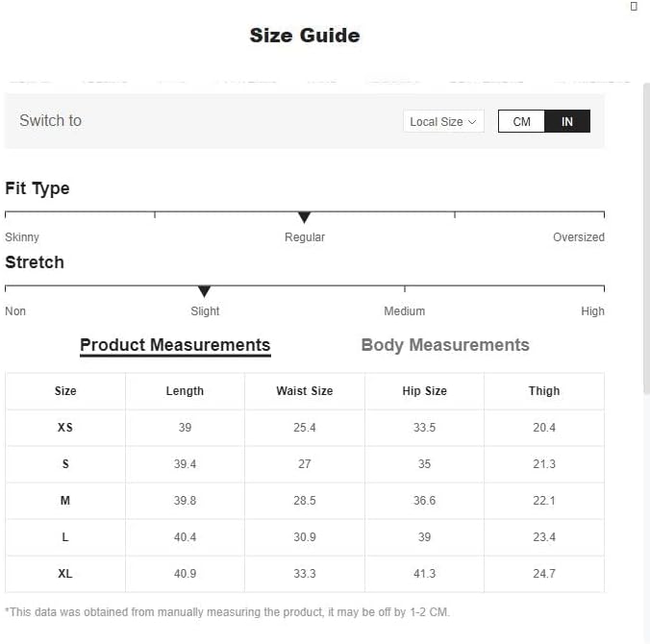Click the Size column header

[65, 391]
